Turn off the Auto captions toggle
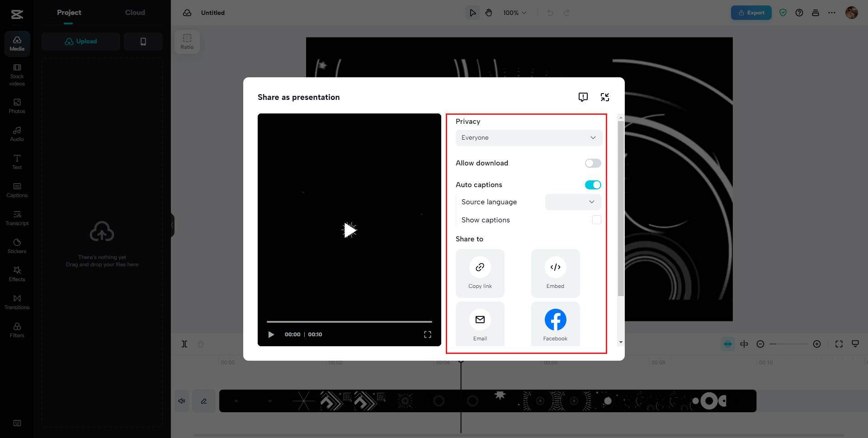This screenshot has width=868, height=438. (593, 185)
